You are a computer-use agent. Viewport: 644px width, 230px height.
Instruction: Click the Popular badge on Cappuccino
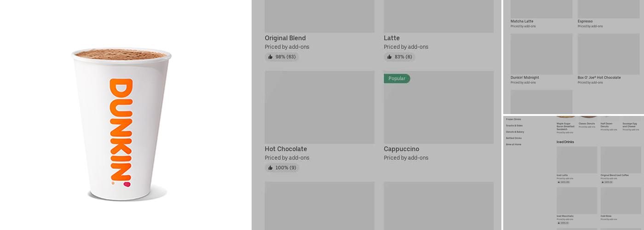pyautogui.click(x=397, y=79)
